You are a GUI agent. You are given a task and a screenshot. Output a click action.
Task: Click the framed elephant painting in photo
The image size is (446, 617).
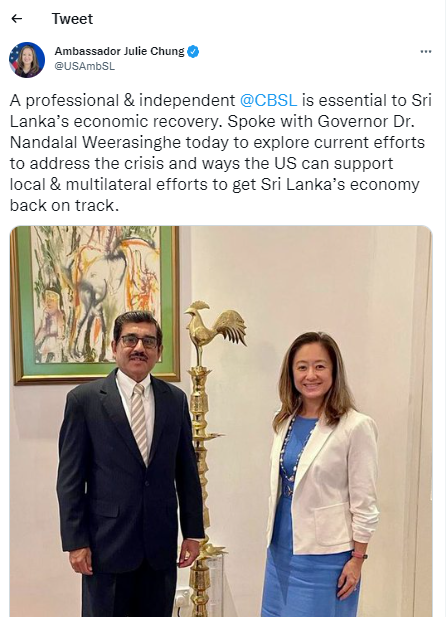(94, 304)
